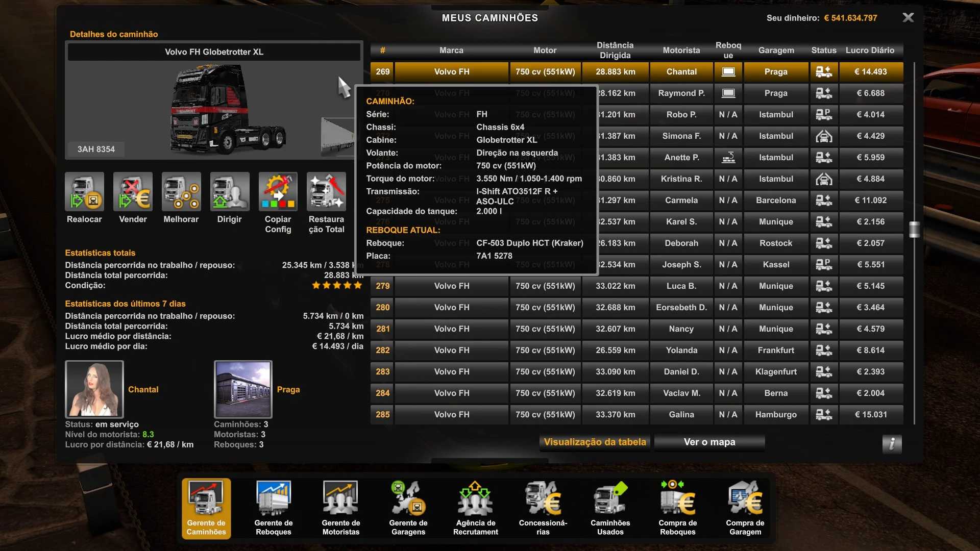Sort trucks by Motorista column header
Image resolution: width=980 pixels, height=551 pixels.
click(681, 51)
